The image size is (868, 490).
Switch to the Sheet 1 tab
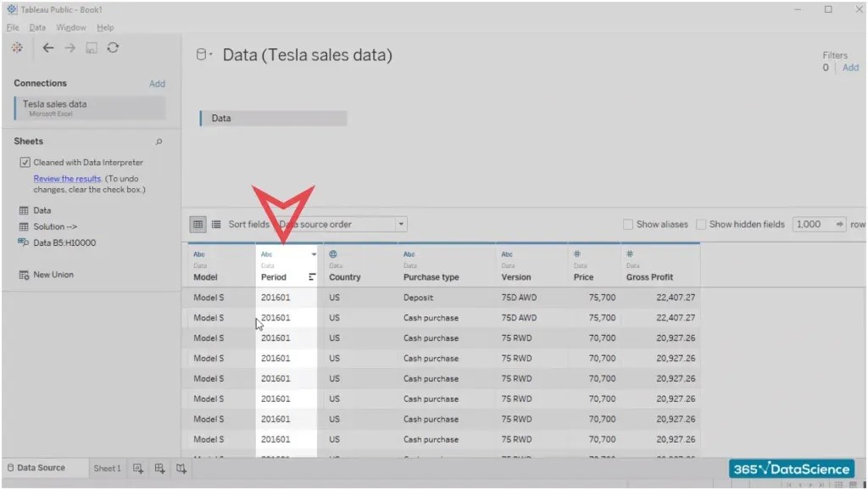click(107, 467)
